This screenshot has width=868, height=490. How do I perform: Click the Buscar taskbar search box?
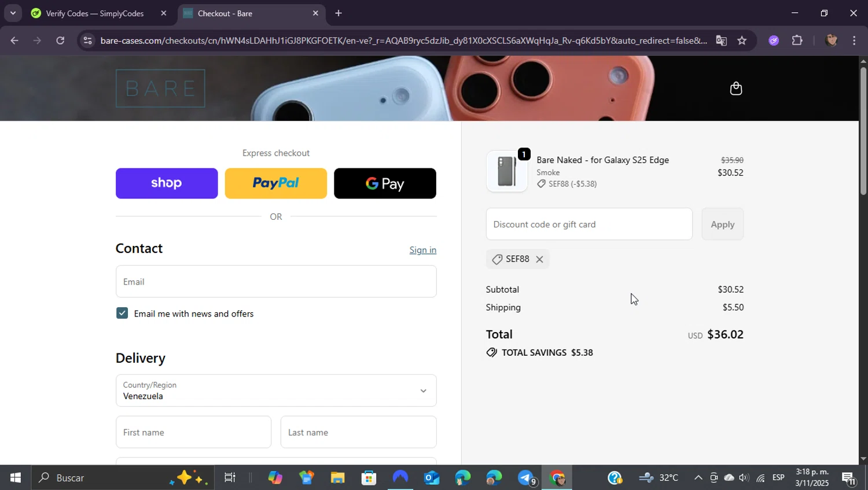coord(122,478)
